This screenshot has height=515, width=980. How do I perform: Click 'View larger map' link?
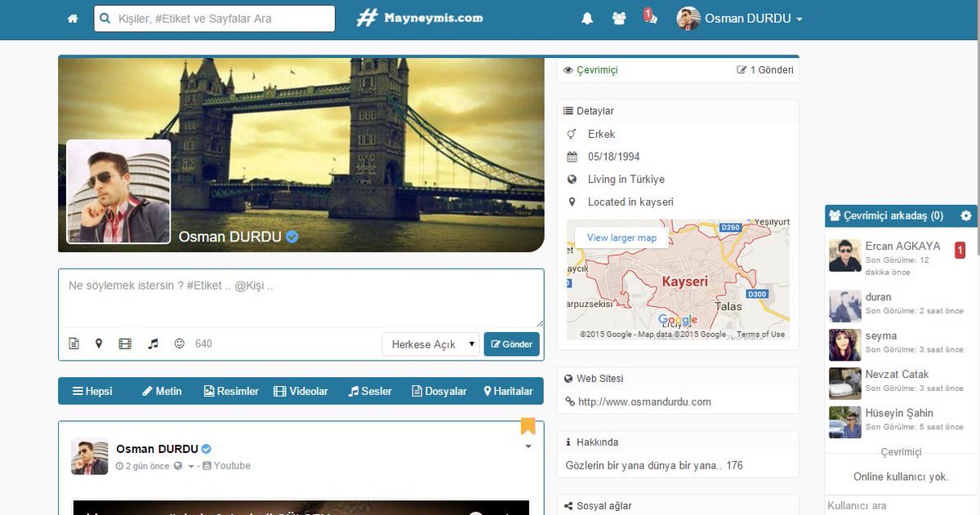coord(621,238)
